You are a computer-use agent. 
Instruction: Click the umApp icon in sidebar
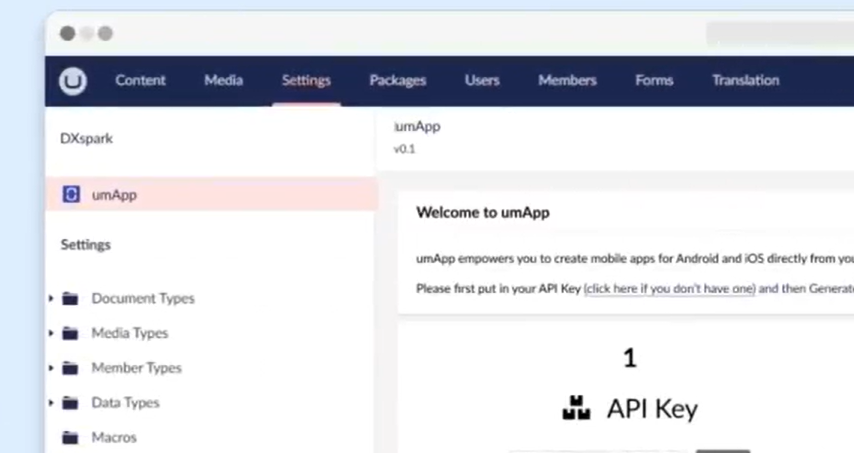point(71,194)
